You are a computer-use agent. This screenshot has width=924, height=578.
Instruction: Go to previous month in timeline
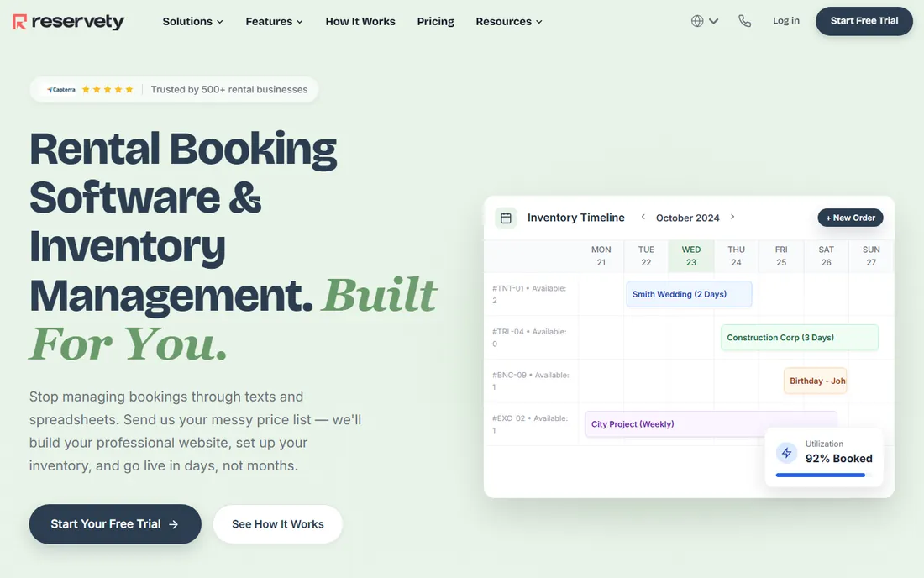tap(643, 217)
